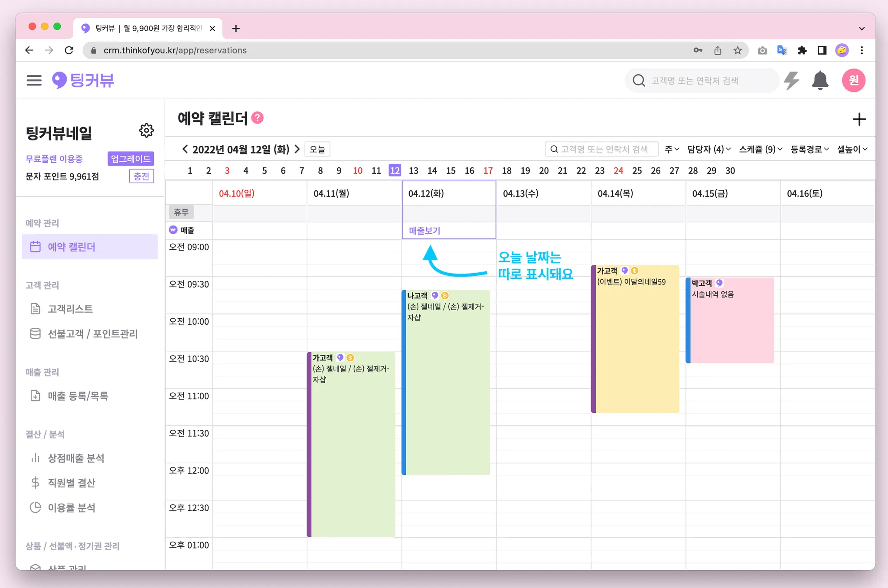Expand the 주 view dropdown

[672, 149]
